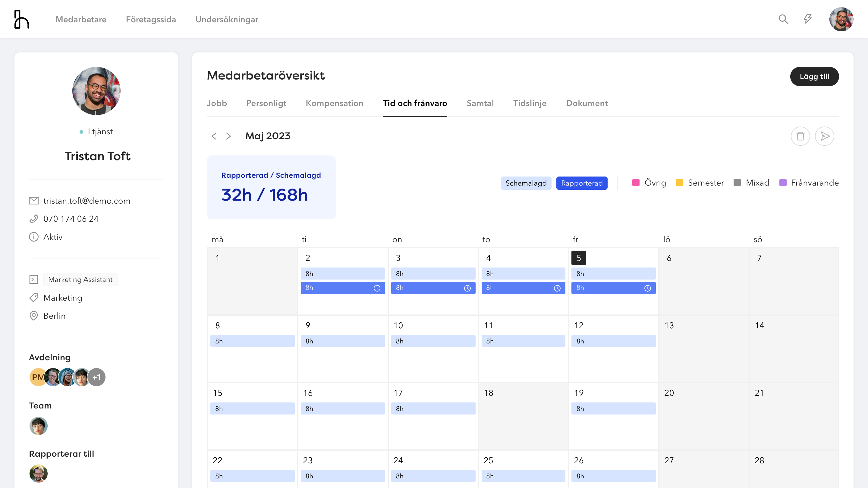Click the role icon beside Marketing Assistant
The image size is (868, 488).
point(34,280)
